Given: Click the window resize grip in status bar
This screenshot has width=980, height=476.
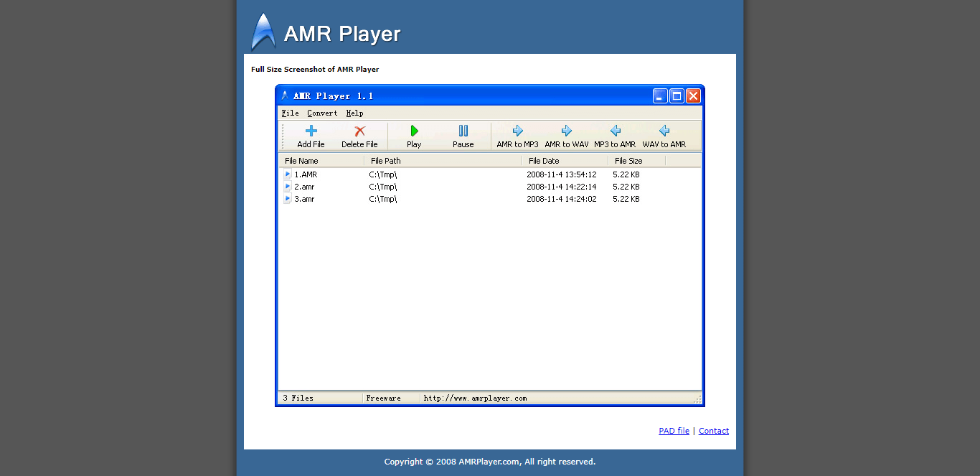Looking at the screenshot, I should 697,398.
